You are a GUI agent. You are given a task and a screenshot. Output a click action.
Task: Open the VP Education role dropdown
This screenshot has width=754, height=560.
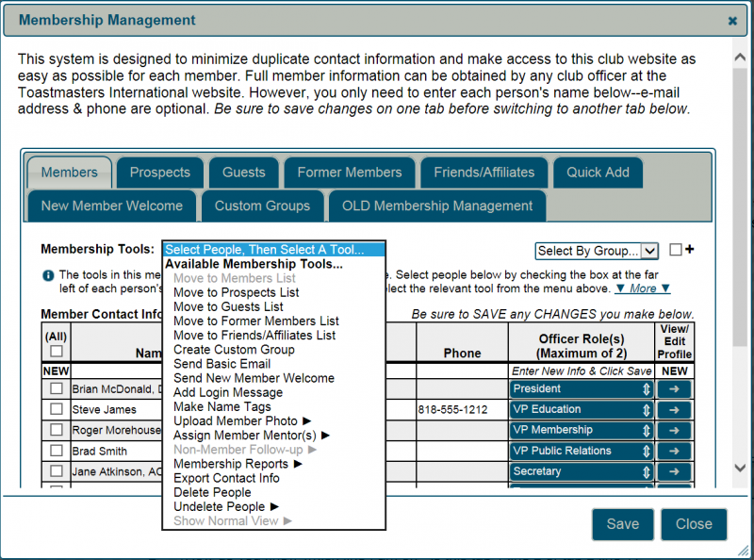(582, 409)
